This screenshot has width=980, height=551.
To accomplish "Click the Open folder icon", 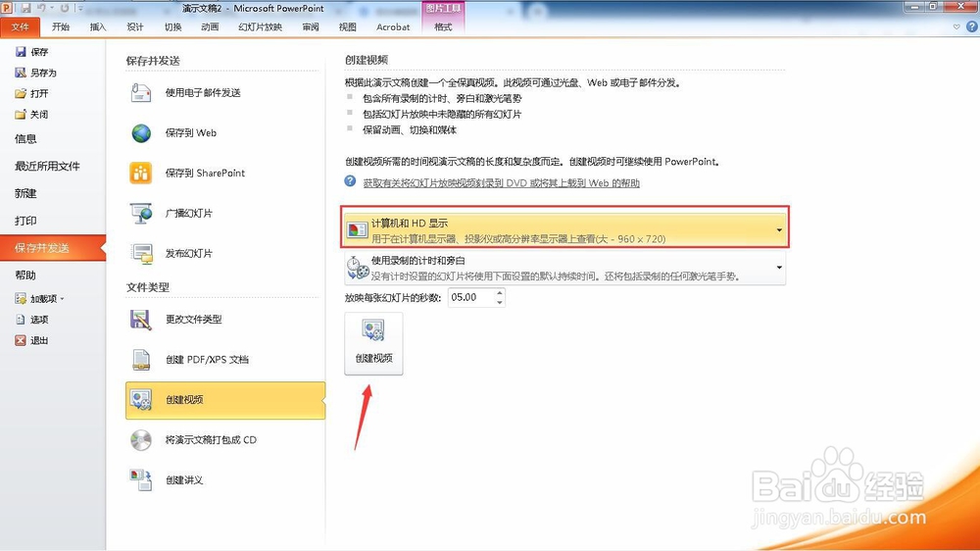I will (21, 93).
